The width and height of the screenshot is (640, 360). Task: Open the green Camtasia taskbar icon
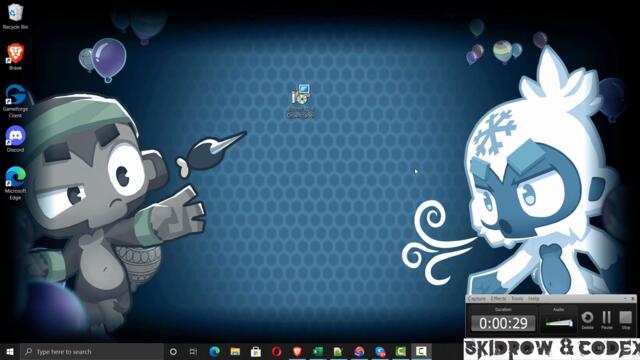tap(401, 351)
